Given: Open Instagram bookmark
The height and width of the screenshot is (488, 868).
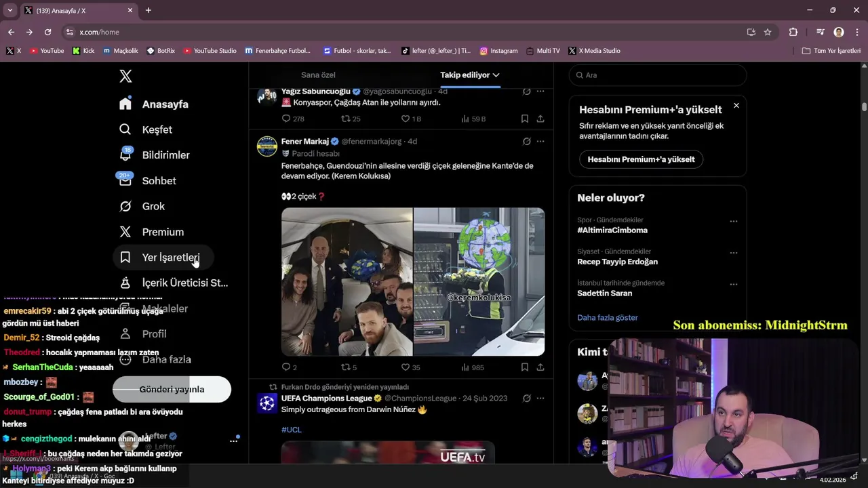Looking at the screenshot, I should pos(498,51).
